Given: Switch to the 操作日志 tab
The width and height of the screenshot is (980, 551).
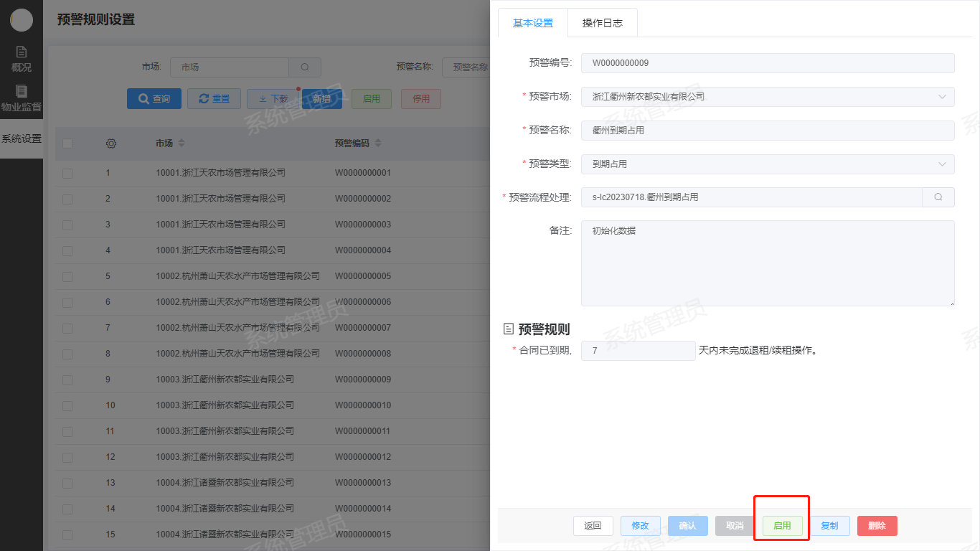Looking at the screenshot, I should pyautogui.click(x=603, y=23).
